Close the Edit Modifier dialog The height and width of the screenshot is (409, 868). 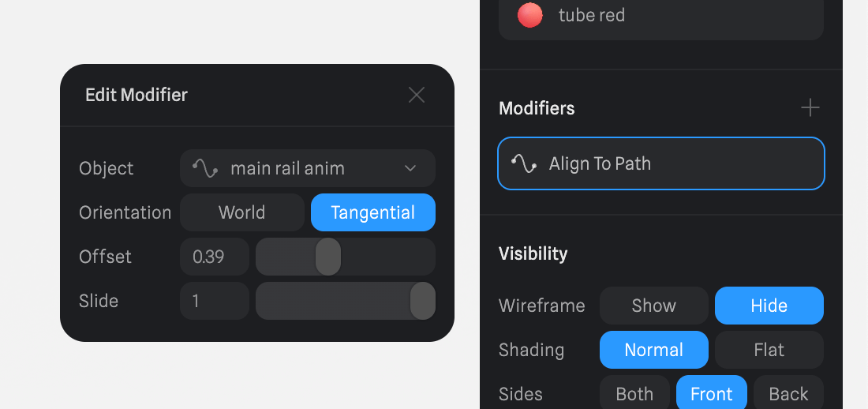click(x=417, y=96)
